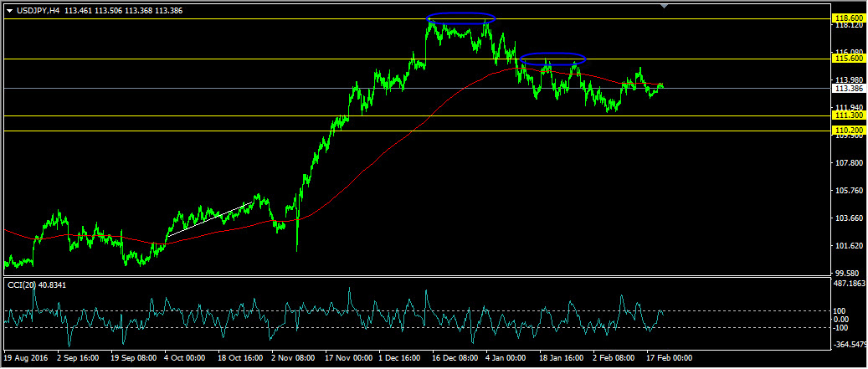The height and width of the screenshot is (369, 868).
Task: Select the white trendline under October candles
Action: [210, 219]
